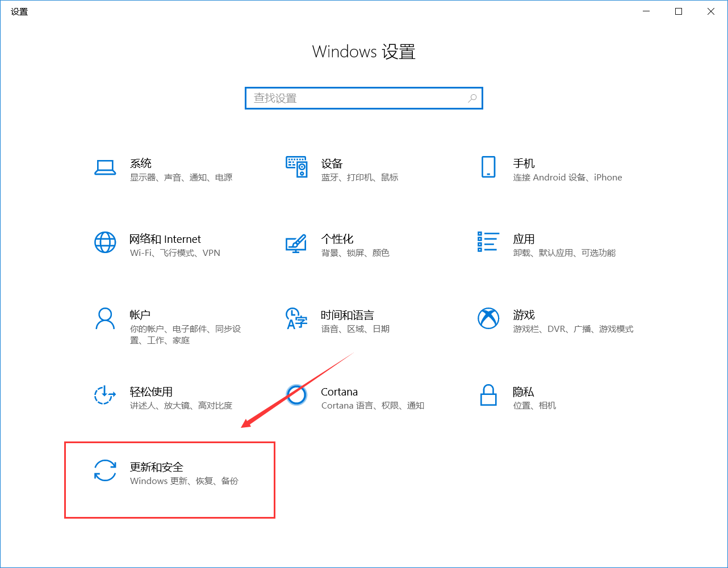Click the text Windows 更新、恢复、备份

185,481
